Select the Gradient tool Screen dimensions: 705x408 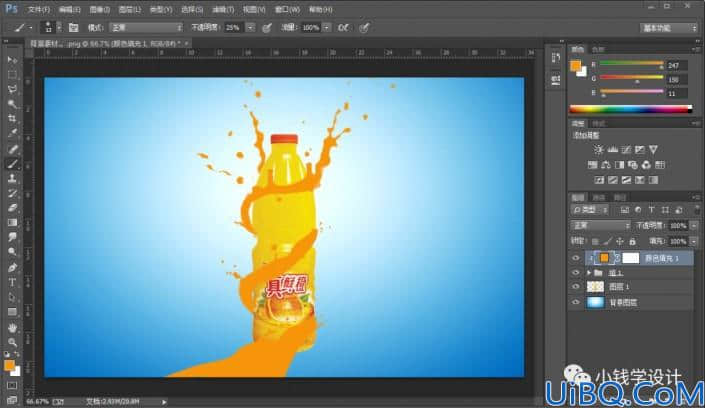(12, 223)
